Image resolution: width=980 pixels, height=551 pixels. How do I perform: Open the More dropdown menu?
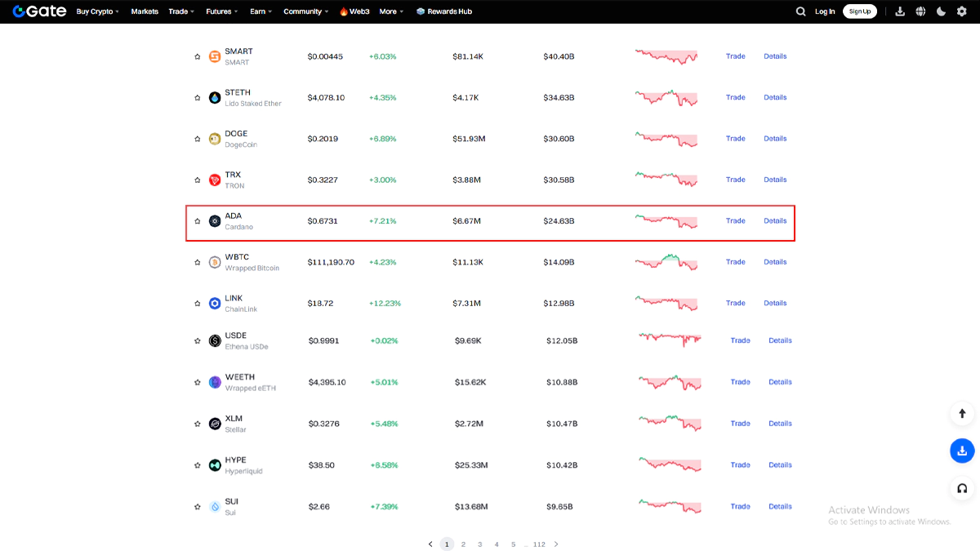click(x=391, y=11)
